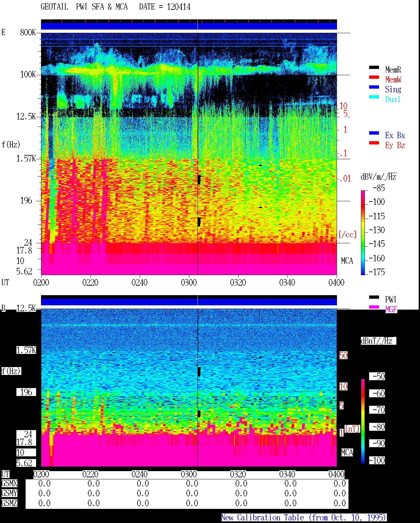Viewport: 420px width, 523px height.
Task: Click the f(Hz) label of B panel
Action: [x=11, y=371]
